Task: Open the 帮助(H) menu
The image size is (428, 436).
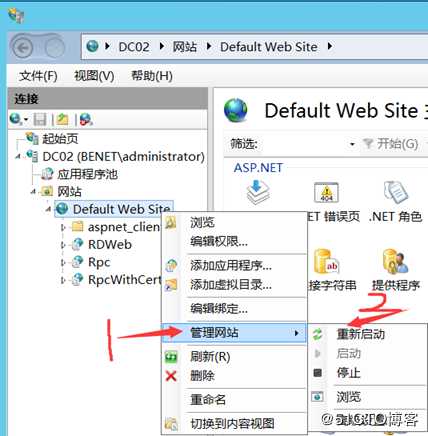Action: 152,76
